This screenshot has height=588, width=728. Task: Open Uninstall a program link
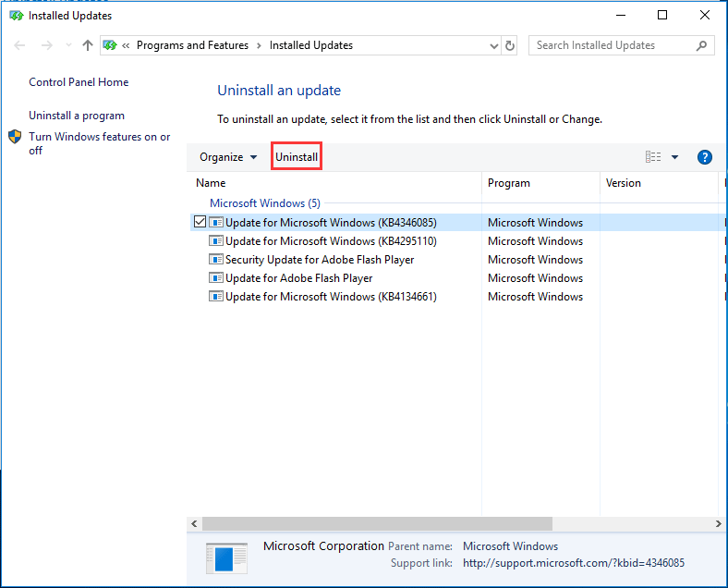[77, 116]
